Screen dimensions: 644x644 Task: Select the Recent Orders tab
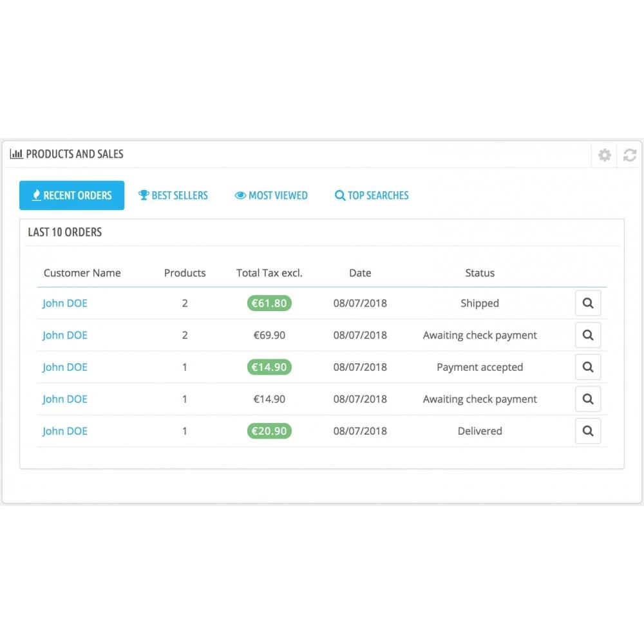click(72, 196)
